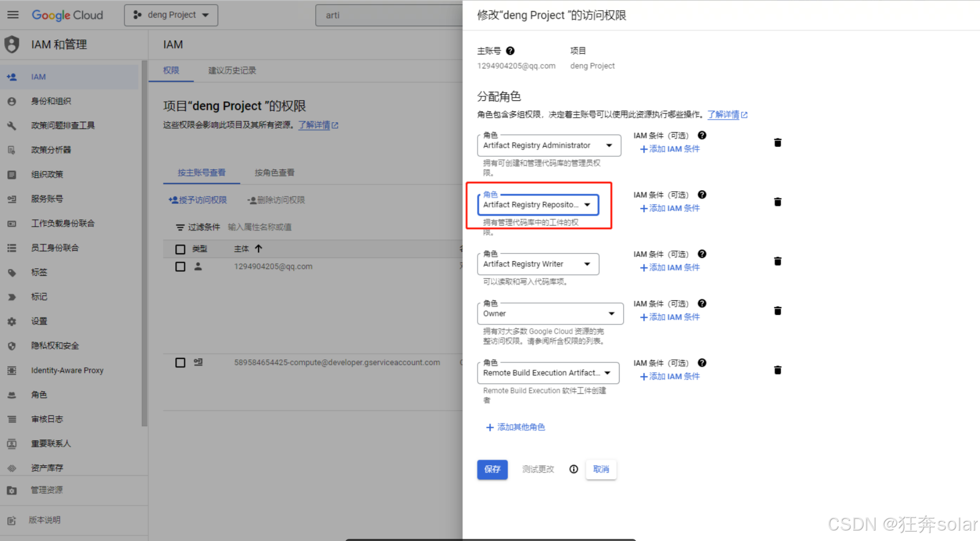Select the 按角色查看 tab
Viewport: 980px width, 541px height.
point(274,173)
